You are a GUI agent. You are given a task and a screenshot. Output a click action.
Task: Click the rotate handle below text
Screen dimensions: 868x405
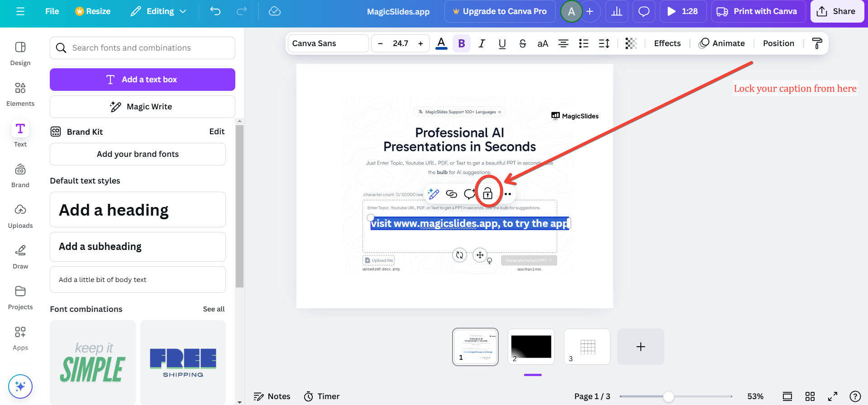click(460, 255)
